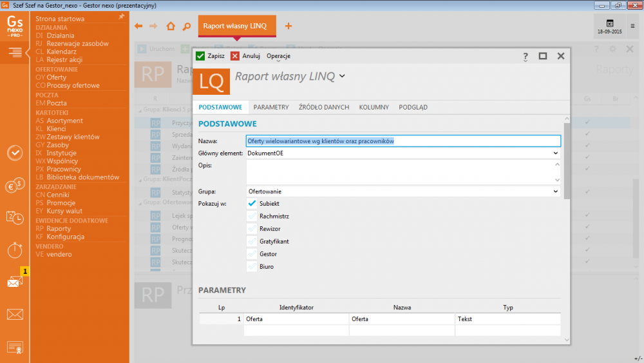This screenshot has width=644, height=363.
Task: Click the home icon in top toolbar
Action: (171, 26)
